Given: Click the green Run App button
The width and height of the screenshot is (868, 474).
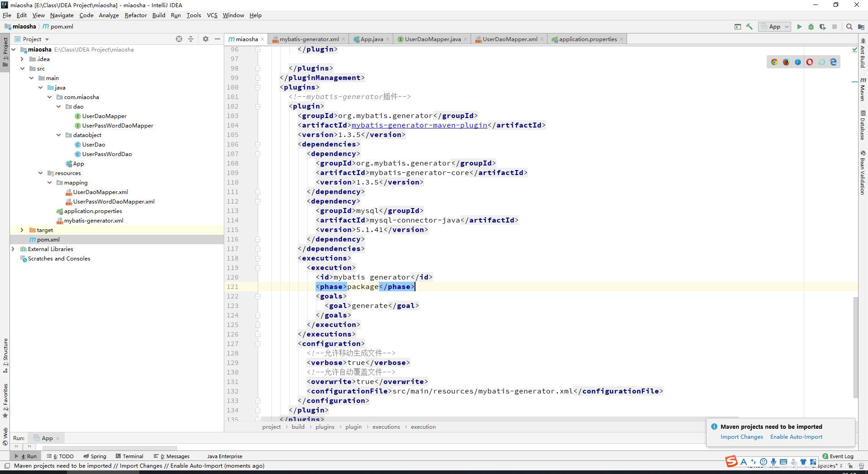Looking at the screenshot, I should tap(799, 27).
